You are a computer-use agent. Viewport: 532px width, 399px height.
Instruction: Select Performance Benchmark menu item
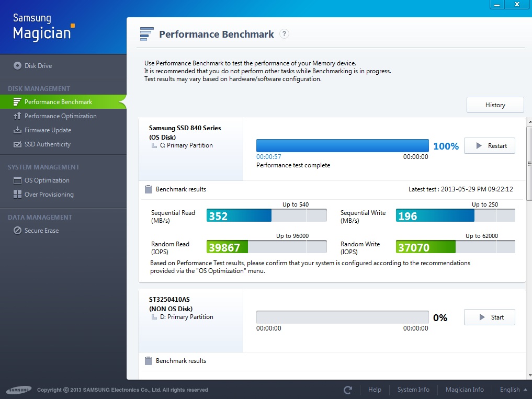(x=63, y=102)
